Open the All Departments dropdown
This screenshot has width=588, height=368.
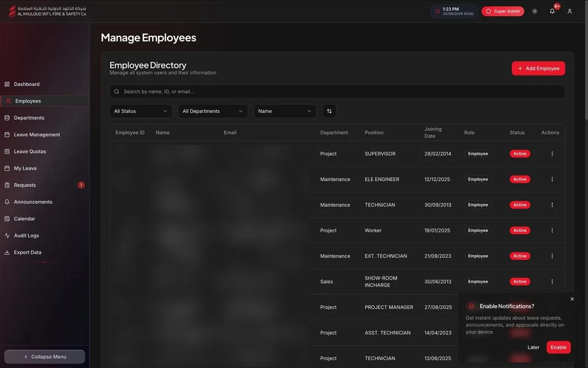point(213,111)
